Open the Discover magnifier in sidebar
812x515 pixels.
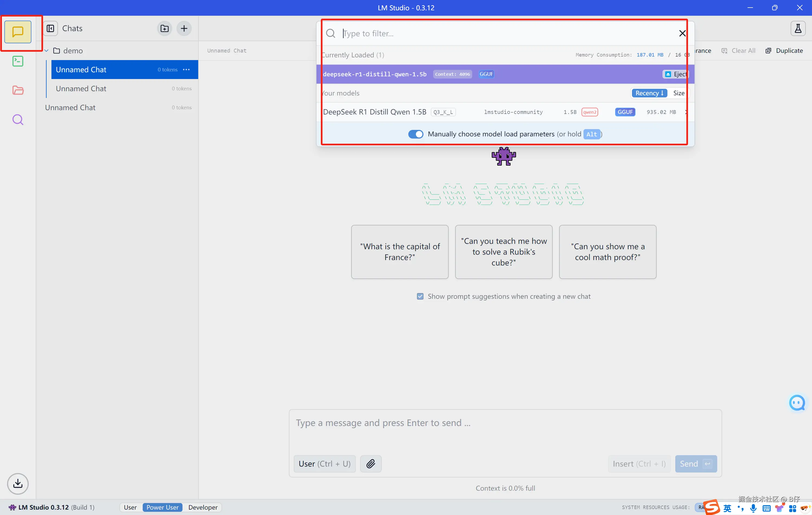click(18, 120)
